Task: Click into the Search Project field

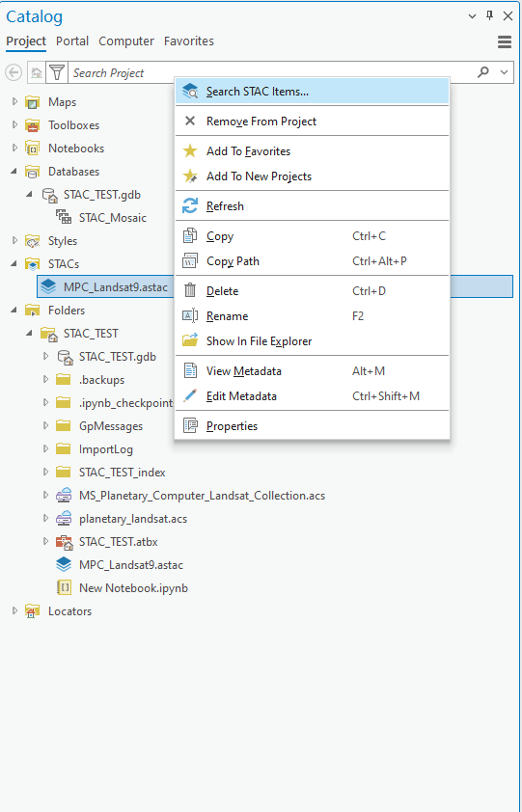Action: 272,73
